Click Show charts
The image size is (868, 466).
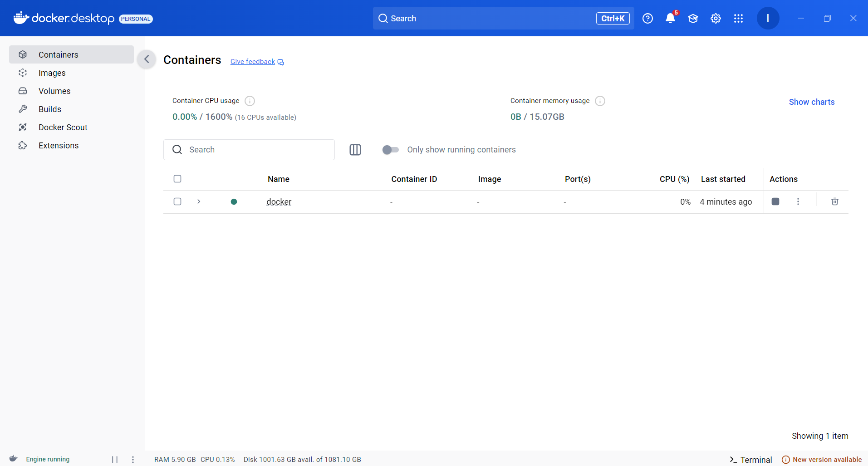(x=812, y=102)
